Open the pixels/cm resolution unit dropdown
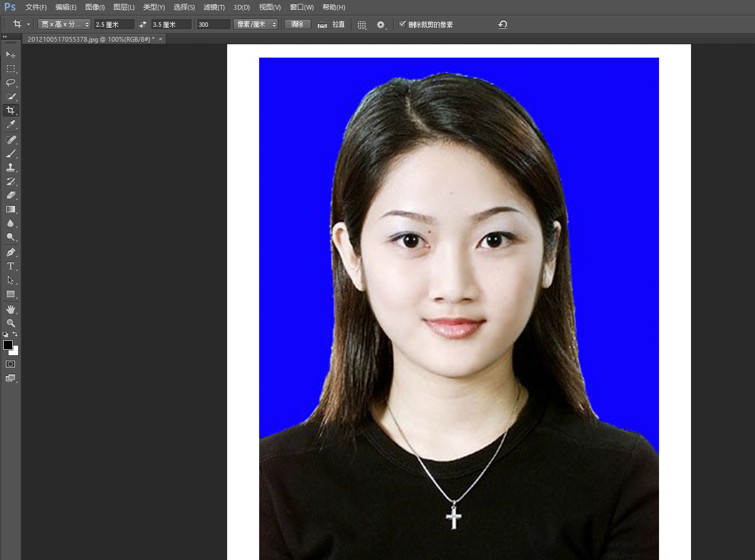755x560 pixels. pos(255,25)
